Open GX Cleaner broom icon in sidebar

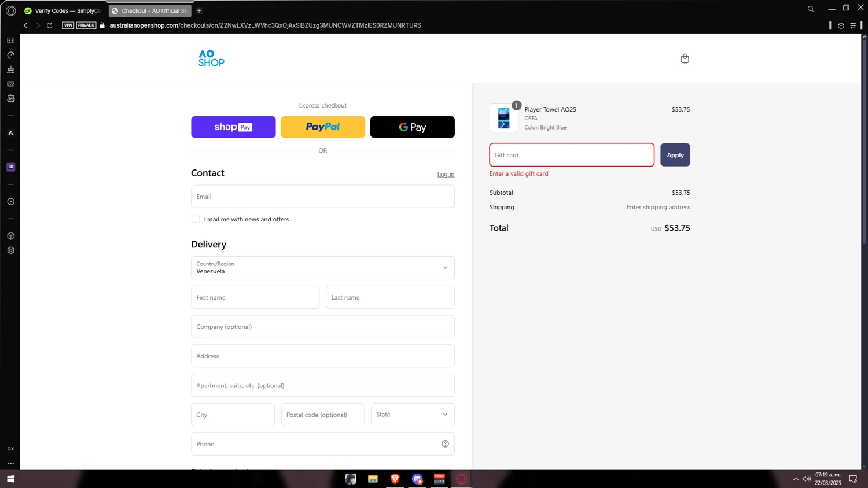[x=10, y=69]
